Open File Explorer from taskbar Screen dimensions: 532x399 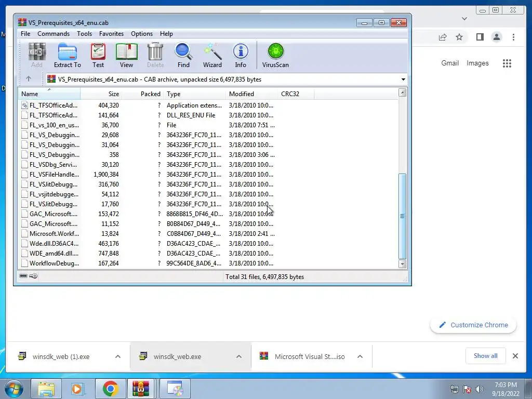click(46, 389)
